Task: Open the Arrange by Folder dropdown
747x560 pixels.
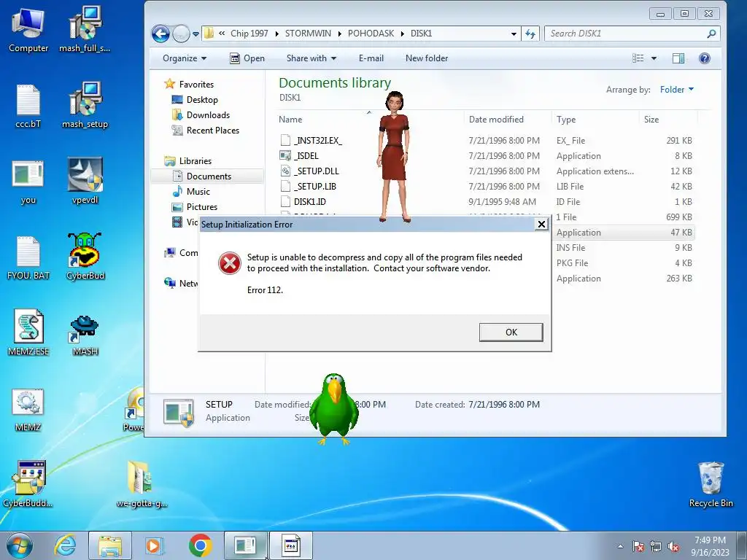Action: coord(676,90)
